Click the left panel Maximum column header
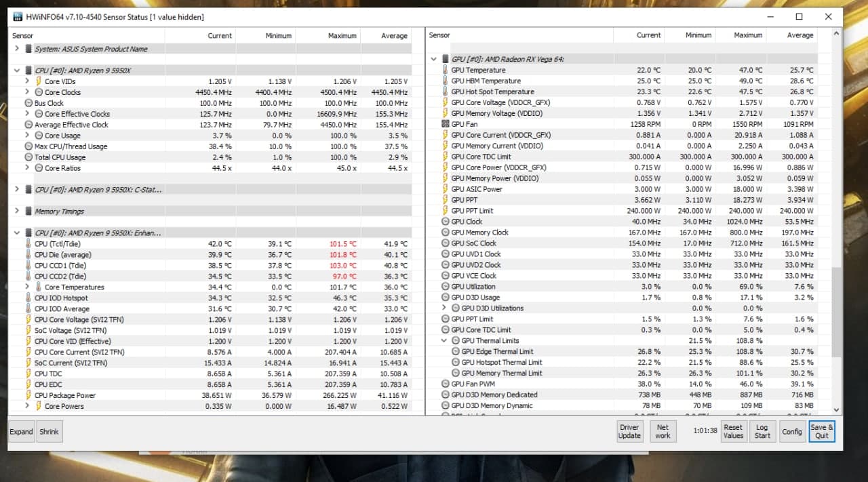The width and height of the screenshot is (868, 482). [x=328, y=35]
